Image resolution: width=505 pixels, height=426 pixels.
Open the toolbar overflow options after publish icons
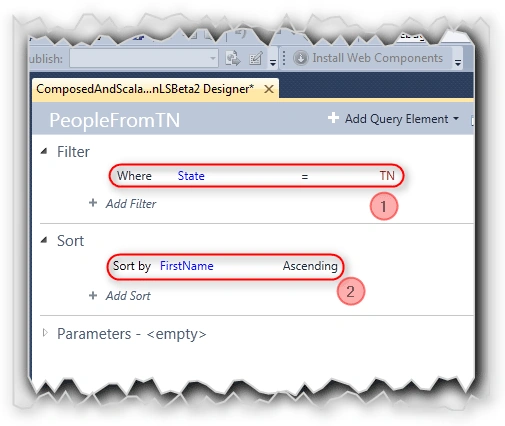[x=273, y=60]
